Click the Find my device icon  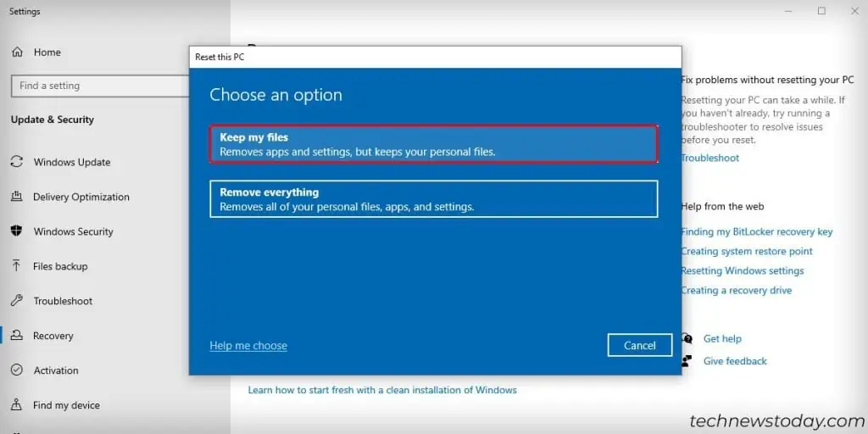pos(17,404)
